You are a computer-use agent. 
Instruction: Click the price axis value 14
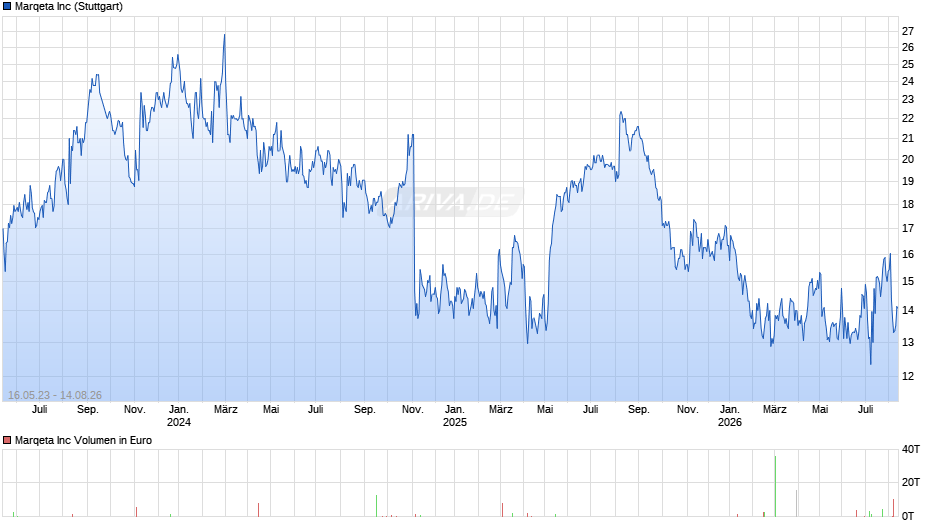tap(908, 310)
